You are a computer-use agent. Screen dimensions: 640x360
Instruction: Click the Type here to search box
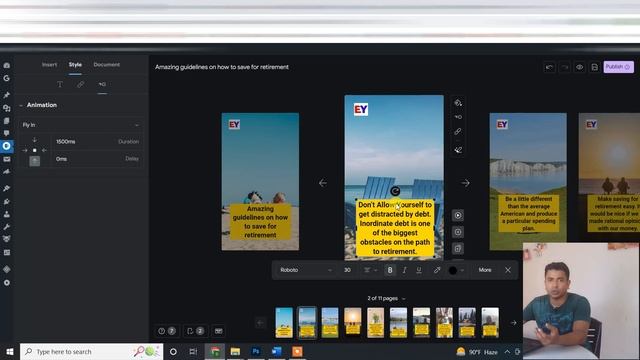coord(91,351)
